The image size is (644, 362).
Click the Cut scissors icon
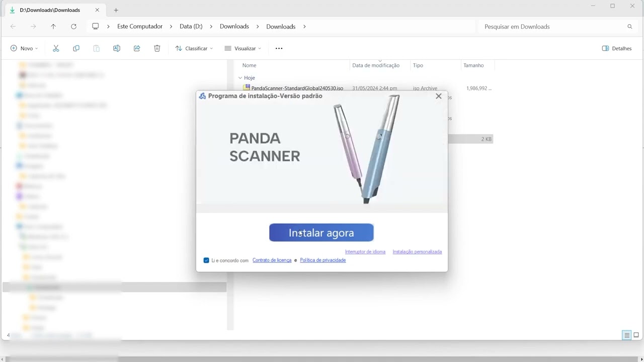[56, 48]
